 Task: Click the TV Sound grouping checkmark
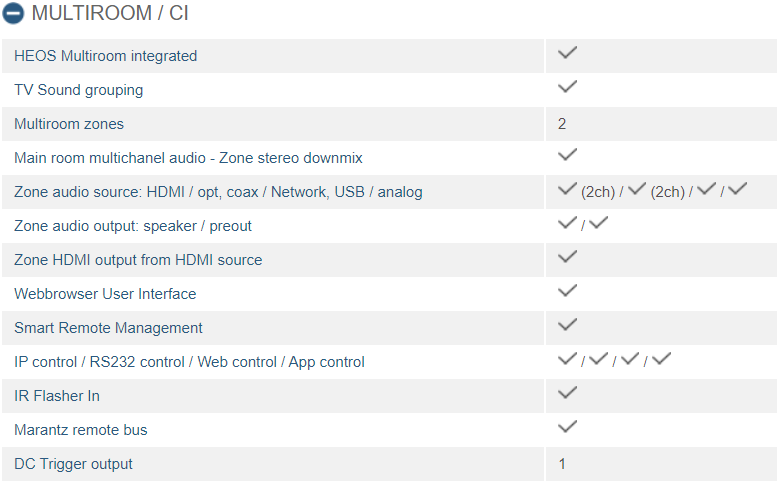point(567,87)
